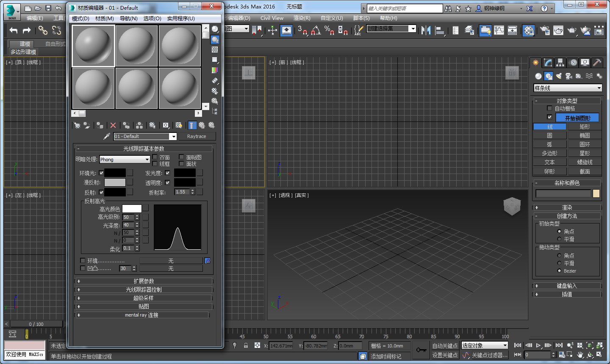Toggle the Angle Snap icon
The height and width of the screenshot is (364, 610).
coord(316,30)
